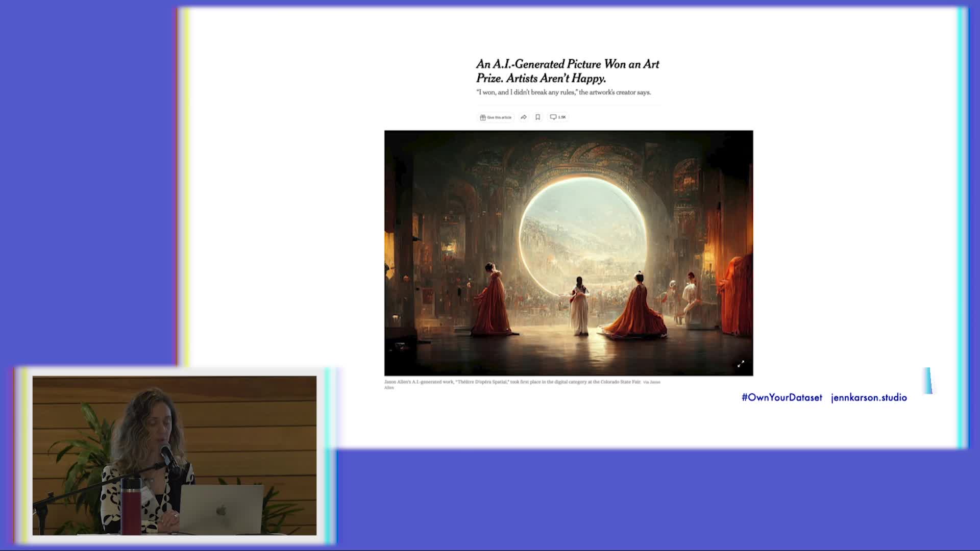This screenshot has height=551, width=980.
Task: Click the image caption about Jason Allen's work
Action: point(522,384)
